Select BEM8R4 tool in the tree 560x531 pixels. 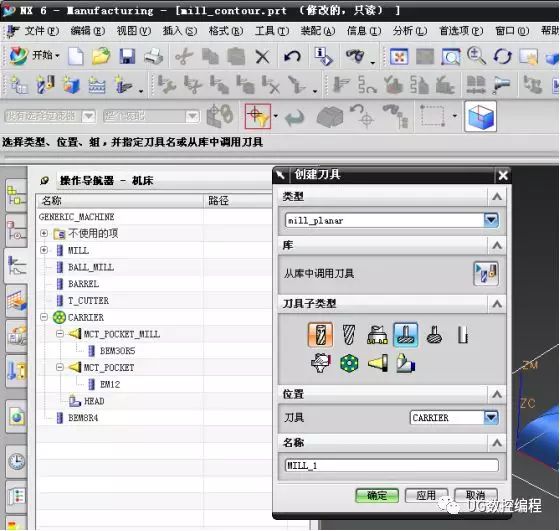pyautogui.click(x=83, y=417)
